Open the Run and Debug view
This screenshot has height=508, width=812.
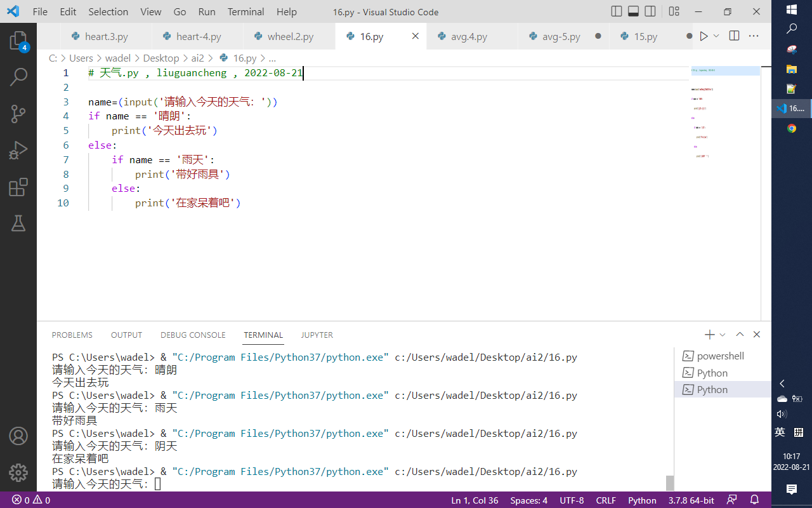18,150
